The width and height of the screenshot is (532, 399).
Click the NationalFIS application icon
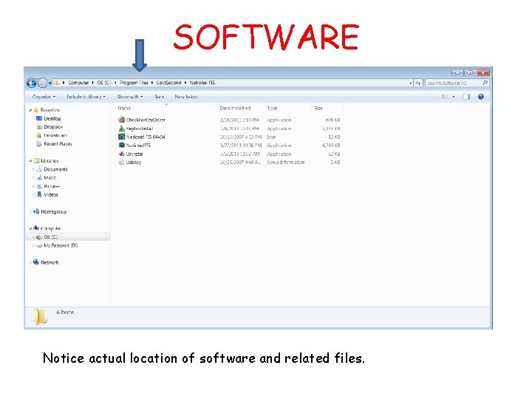click(x=121, y=146)
